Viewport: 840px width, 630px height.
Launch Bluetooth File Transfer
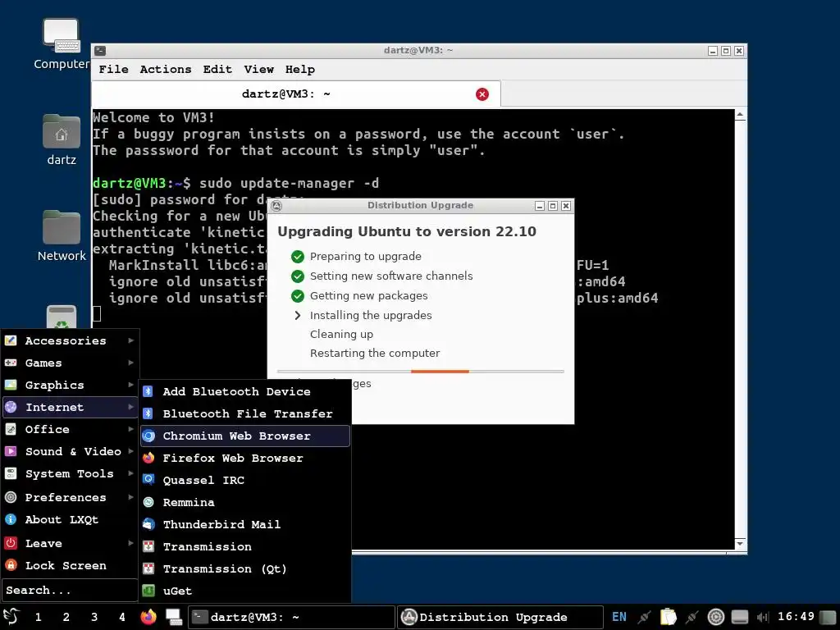244,413
